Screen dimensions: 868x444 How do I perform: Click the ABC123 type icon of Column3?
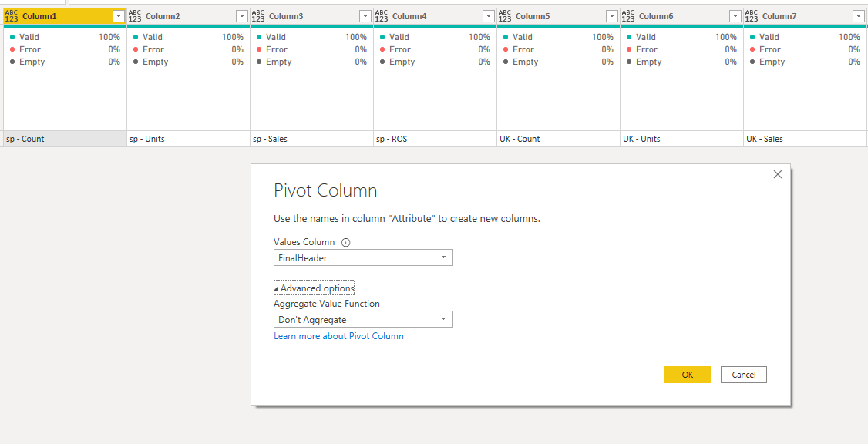[x=258, y=16]
